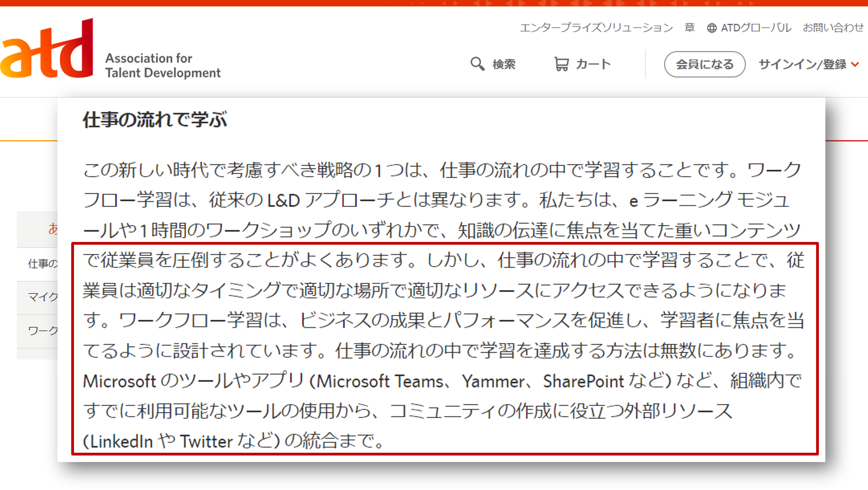Click the paragraph line starting この新しい時代で
868x490 pixels.
pos(442,170)
